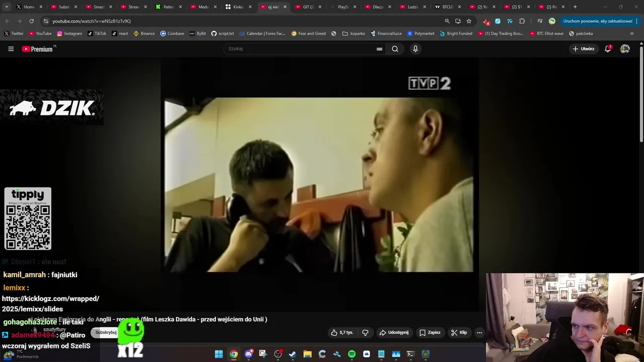Open a new browser tab
This screenshot has width=644, height=362.
pos(575,7)
